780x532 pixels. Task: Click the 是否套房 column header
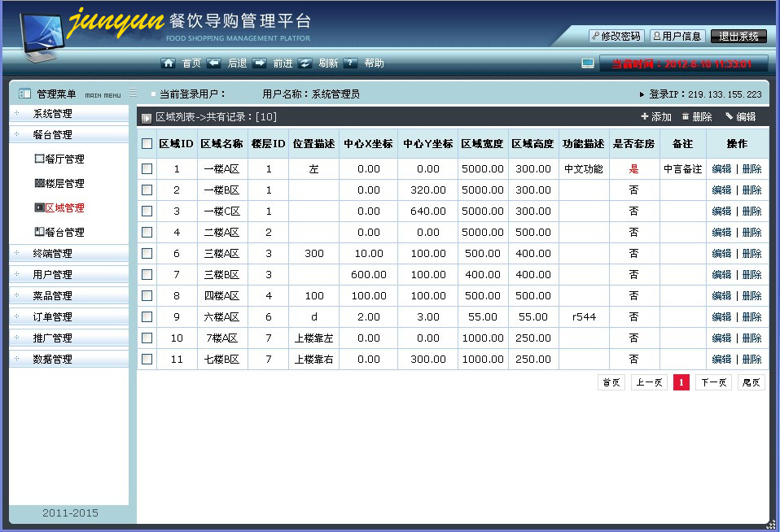pos(633,144)
